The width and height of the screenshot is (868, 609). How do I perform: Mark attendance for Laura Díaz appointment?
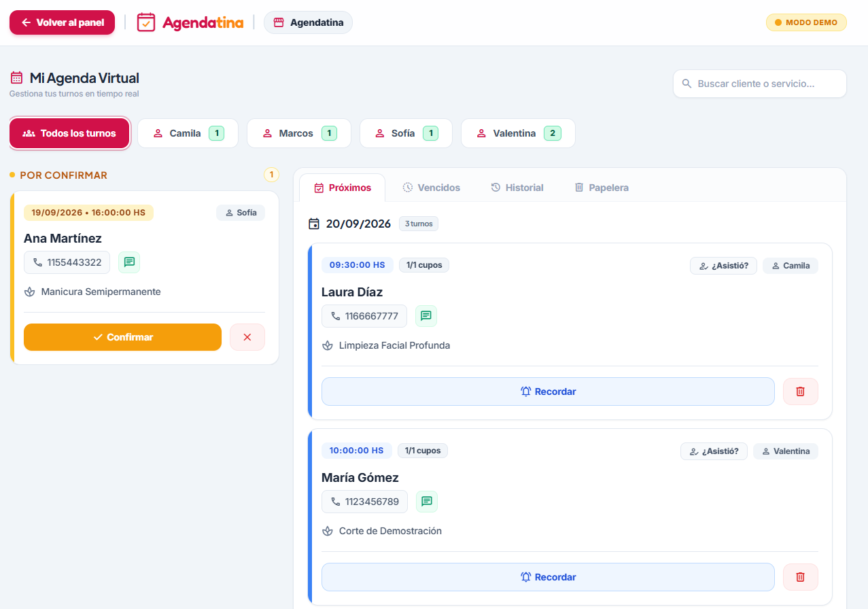723,266
